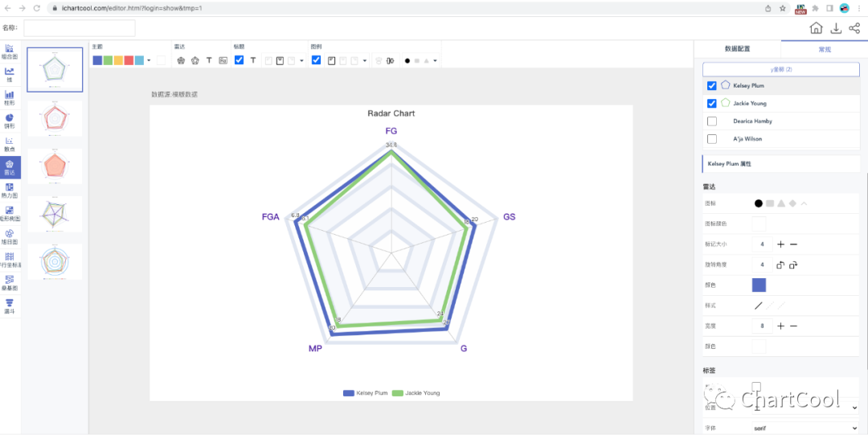Screen dimensions: 868x435
Task: Choose the filled radar shape toolbar icon
Action: coord(181,60)
